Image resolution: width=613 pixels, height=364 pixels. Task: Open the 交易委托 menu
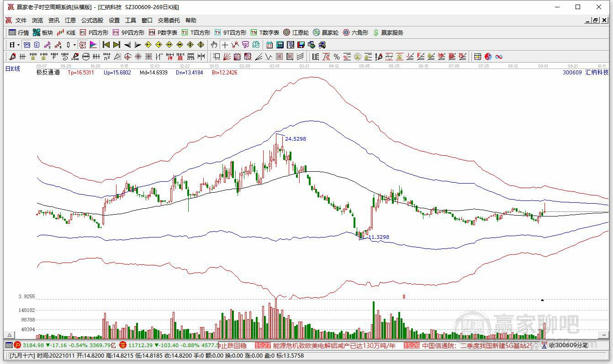click(x=169, y=20)
